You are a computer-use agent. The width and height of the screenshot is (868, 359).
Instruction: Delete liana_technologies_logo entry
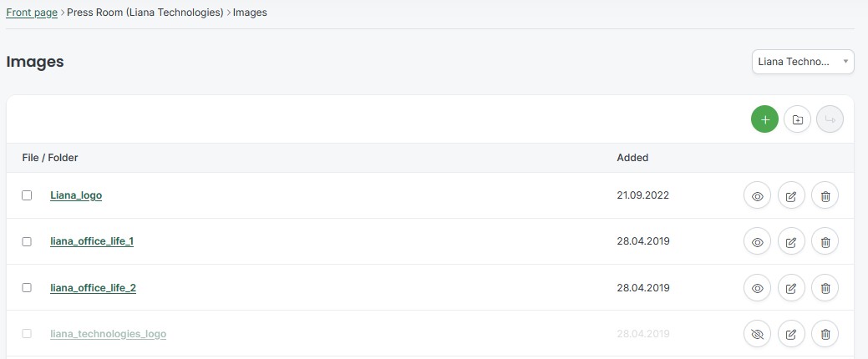click(825, 334)
